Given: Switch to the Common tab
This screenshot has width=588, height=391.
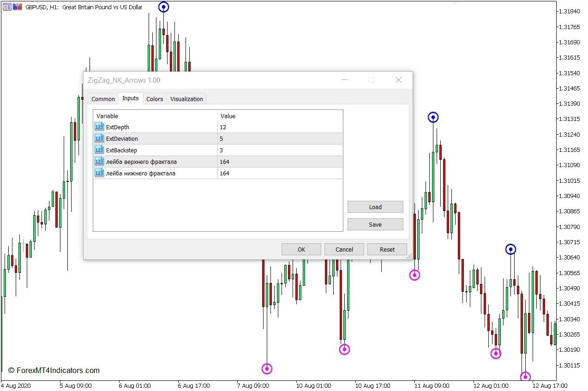Looking at the screenshot, I should pos(103,99).
